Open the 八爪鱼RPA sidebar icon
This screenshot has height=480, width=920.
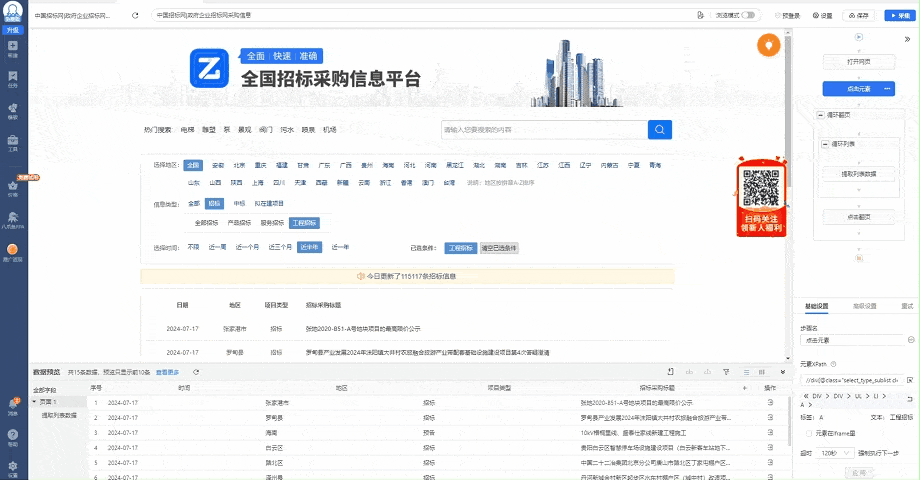13,220
